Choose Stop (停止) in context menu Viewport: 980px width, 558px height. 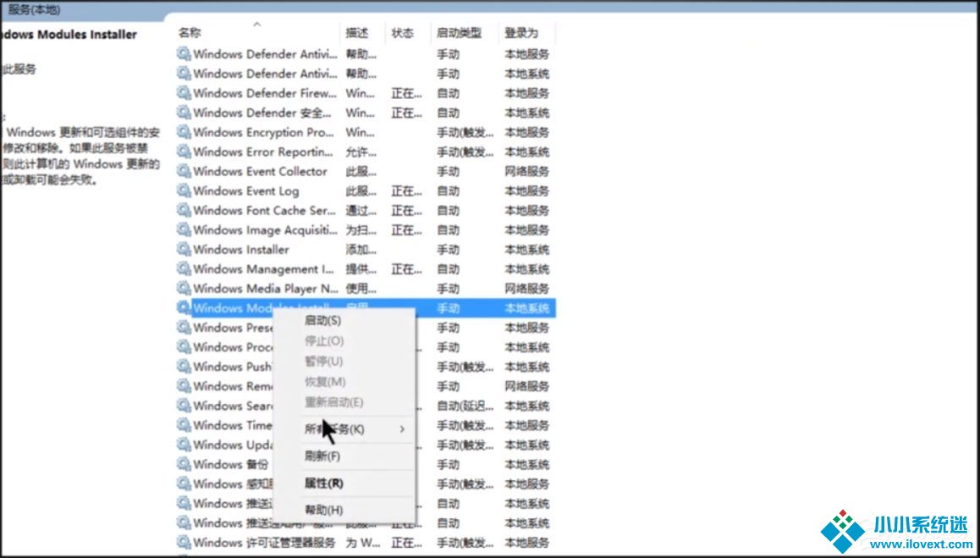324,341
